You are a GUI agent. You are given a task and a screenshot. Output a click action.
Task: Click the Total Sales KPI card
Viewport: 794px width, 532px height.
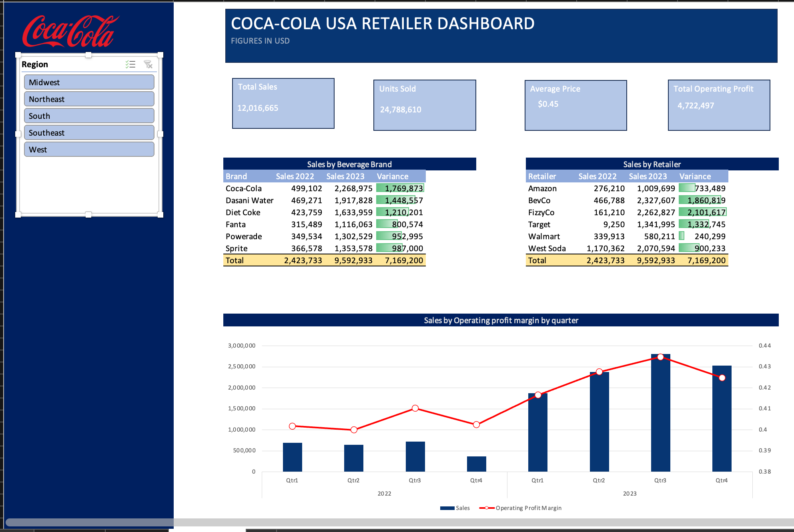[x=283, y=103]
